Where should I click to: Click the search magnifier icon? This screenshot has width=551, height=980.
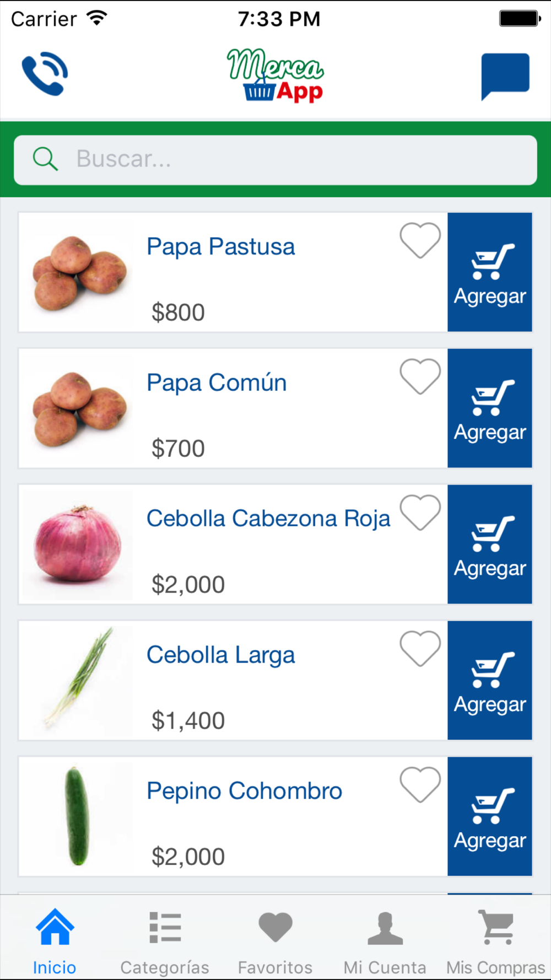(45, 159)
